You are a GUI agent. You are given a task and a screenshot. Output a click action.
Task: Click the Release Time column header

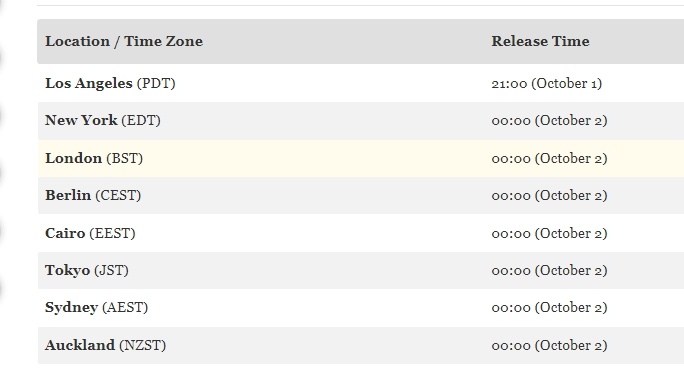coord(540,41)
